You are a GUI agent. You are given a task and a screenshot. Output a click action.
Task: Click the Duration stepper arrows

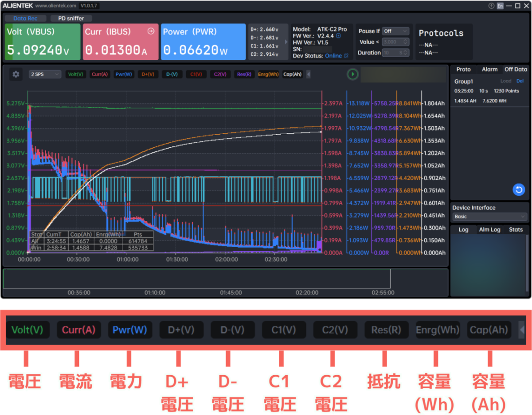406,52
